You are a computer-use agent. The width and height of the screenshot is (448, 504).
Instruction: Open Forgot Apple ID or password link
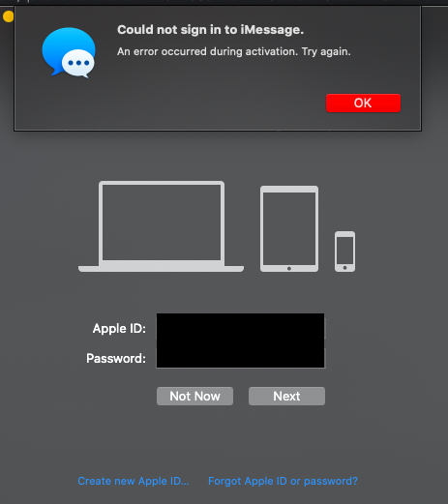pyautogui.click(x=283, y=481)
